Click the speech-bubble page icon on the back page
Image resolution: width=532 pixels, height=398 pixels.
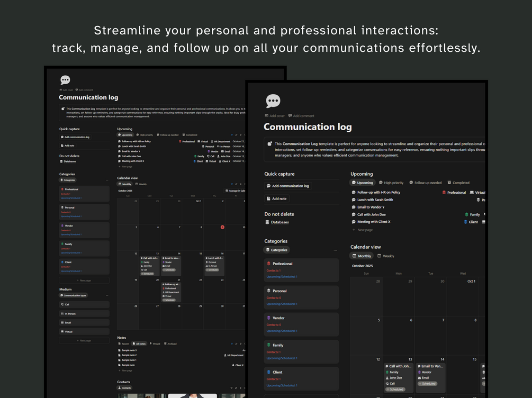(x=65, y=80)
